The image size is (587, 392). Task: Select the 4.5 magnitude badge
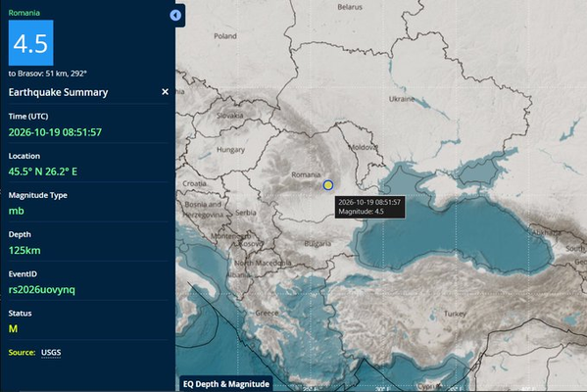(31, 43)
